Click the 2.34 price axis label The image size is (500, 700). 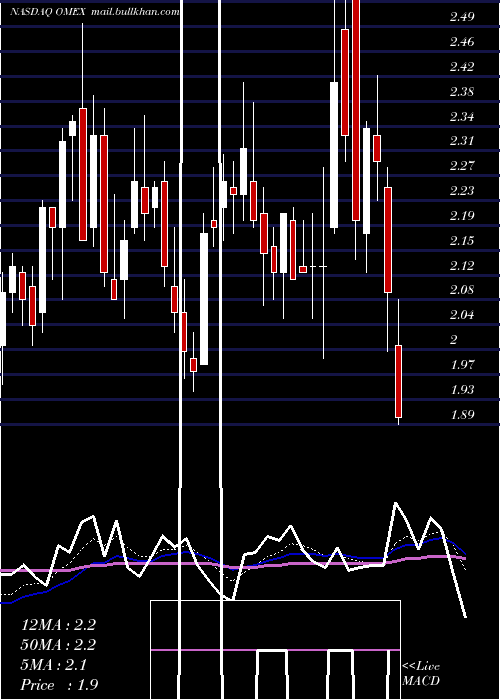click(x=462, y=117)
